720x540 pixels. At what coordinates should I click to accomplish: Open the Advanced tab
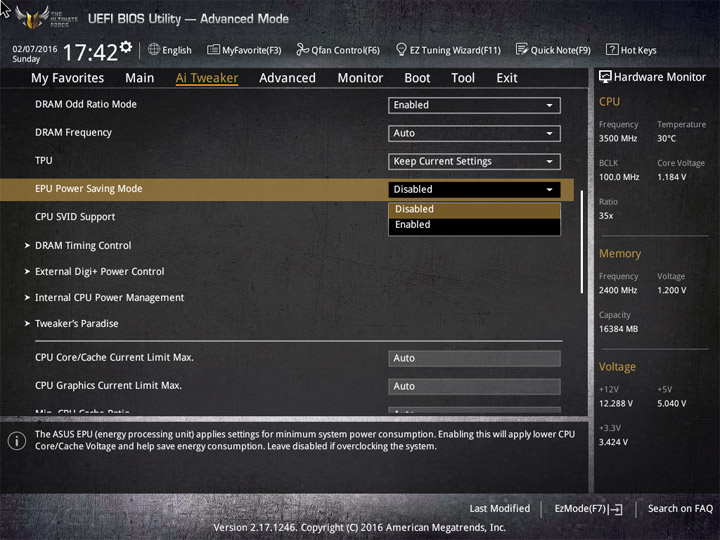pyautogui.click(x=287, y=78)
